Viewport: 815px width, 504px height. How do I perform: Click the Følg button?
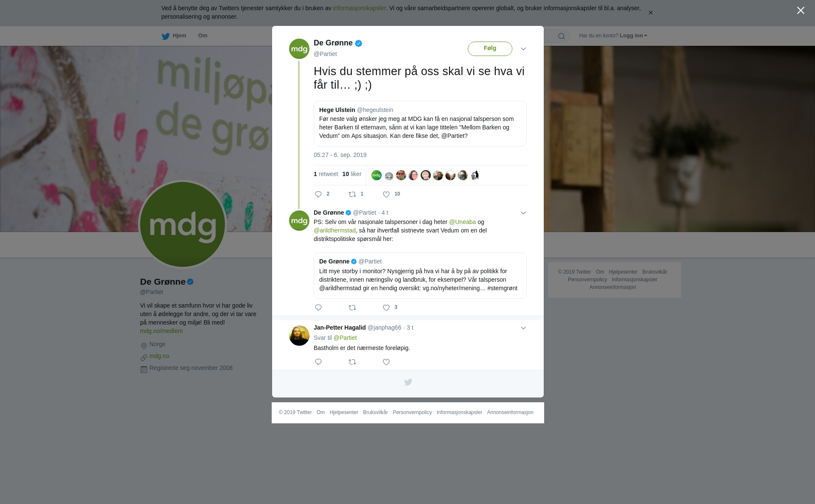pos(490,48)
